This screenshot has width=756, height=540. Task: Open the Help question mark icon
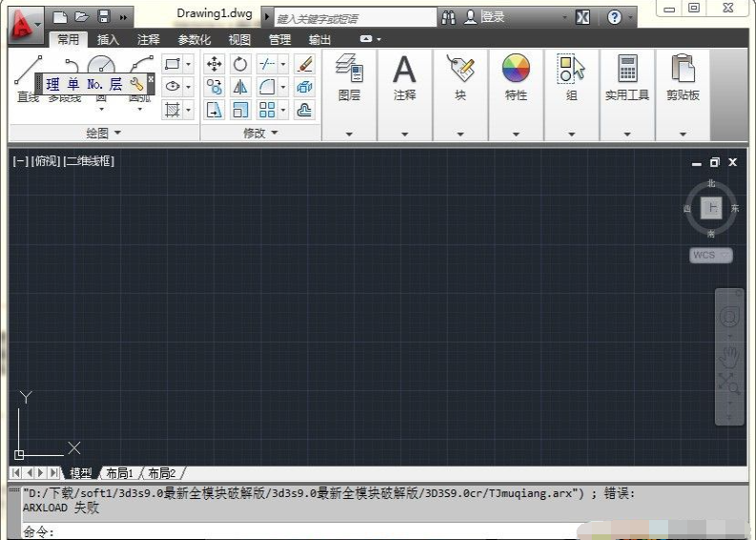coord(615,18)
